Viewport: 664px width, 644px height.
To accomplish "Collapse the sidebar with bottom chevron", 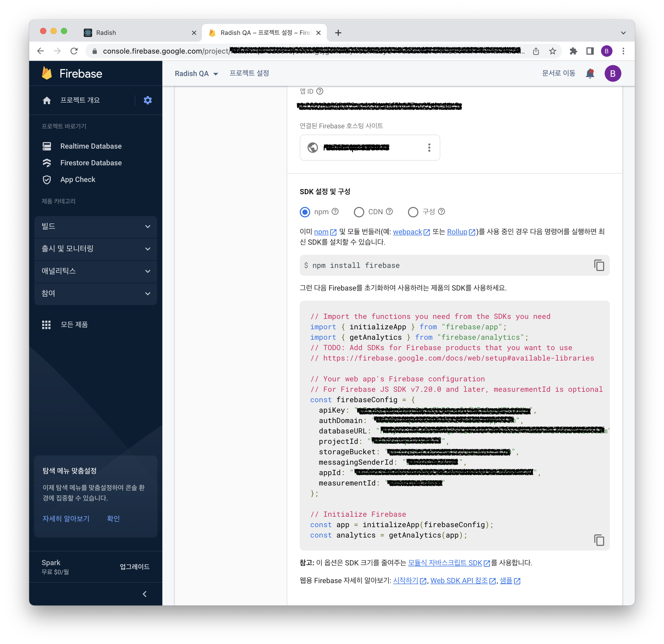I will point(145,594).
